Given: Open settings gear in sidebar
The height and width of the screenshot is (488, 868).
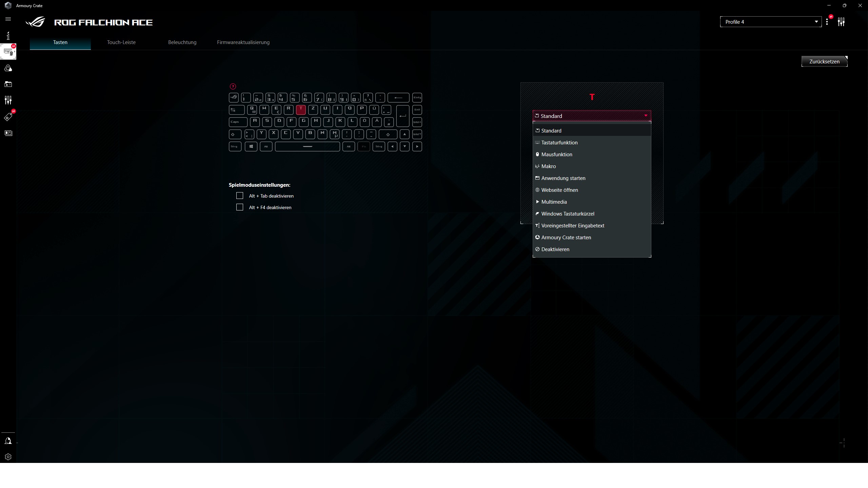Looking at the screenshot, I should 8,457.
